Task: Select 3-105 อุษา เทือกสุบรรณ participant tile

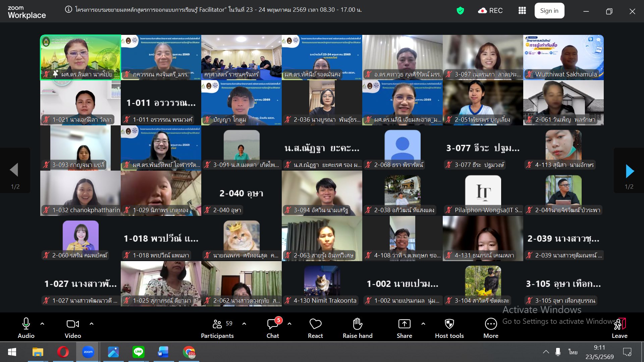Action: [563, 284]
